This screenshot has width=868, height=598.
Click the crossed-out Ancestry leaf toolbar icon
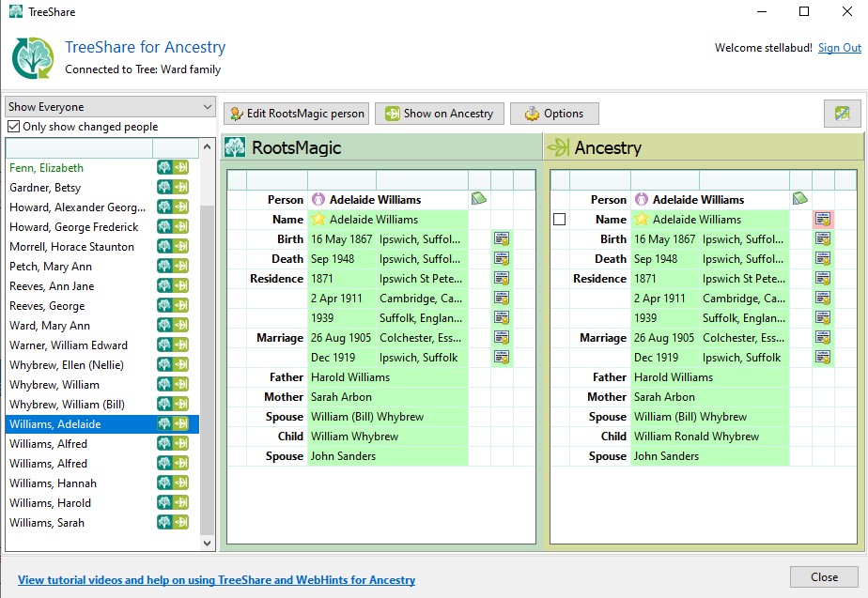(844, 113)
